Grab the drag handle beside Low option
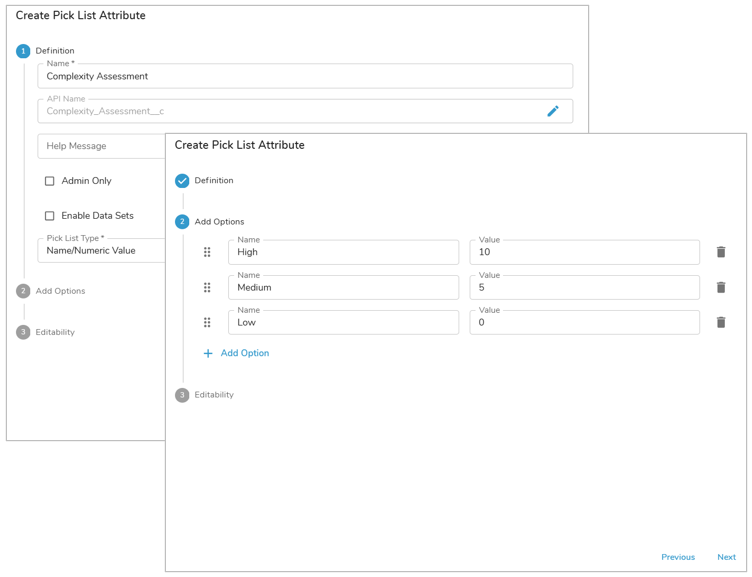This screenshot has width=752, height=577. (207, 322)
